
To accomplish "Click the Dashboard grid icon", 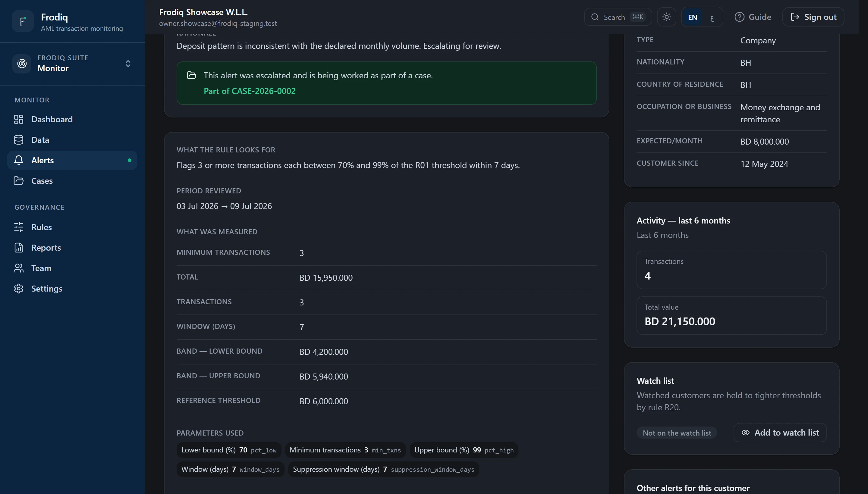I will tap(19, 119).
